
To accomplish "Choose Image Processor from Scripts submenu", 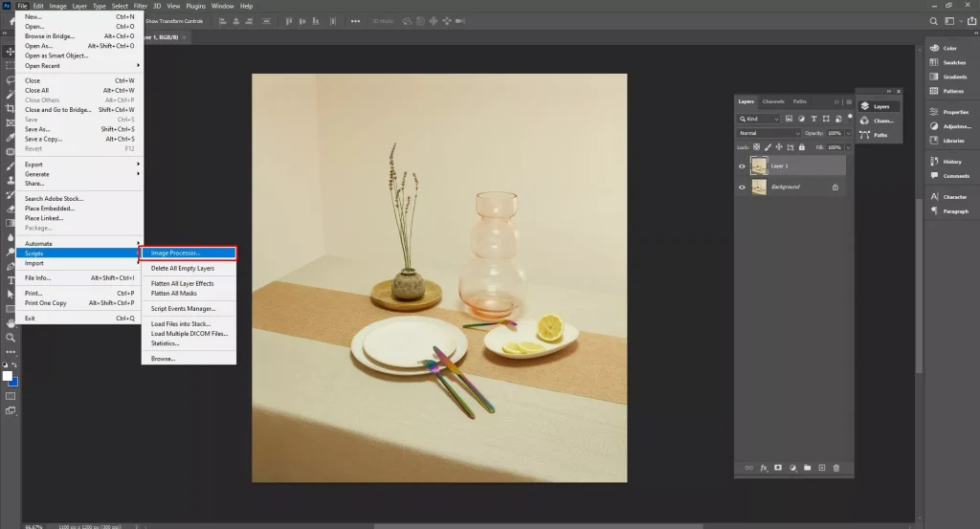I will (x=189, y=253).
